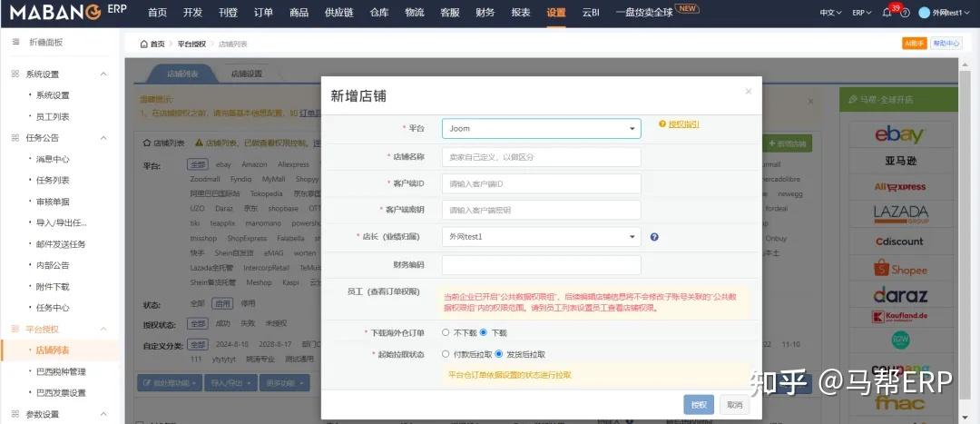980x424 pixels.
Task: Switch to the 店铺设置 tab
Action: point(246,74)
